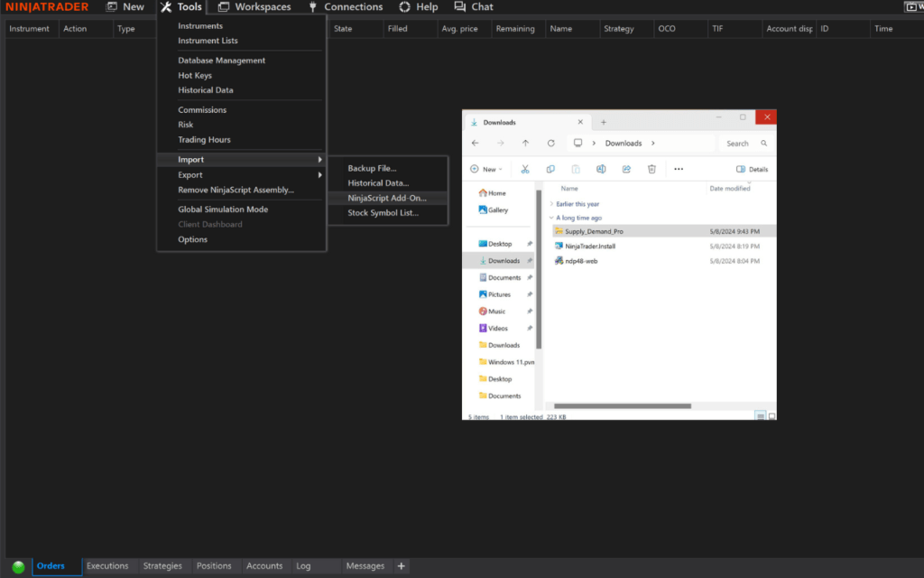The image size is (924, 578).
Task: Open the Risk menu item
Action: pos(186,125)
